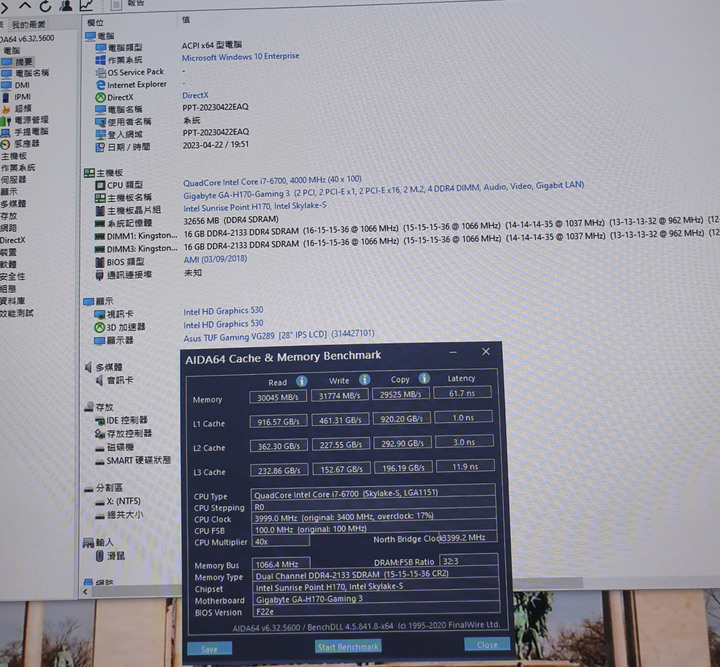Expand 安全性 category in left tree

tap(13, 276)
